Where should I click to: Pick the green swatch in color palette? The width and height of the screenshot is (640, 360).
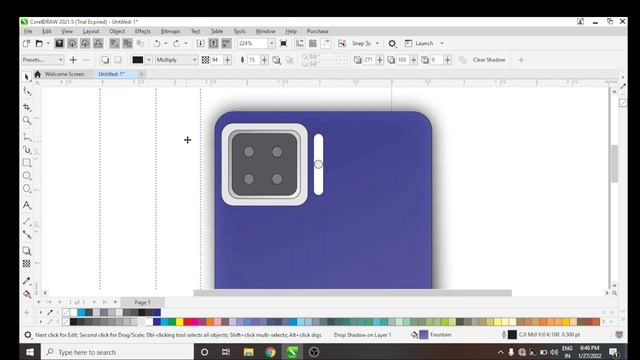point(172,322)
